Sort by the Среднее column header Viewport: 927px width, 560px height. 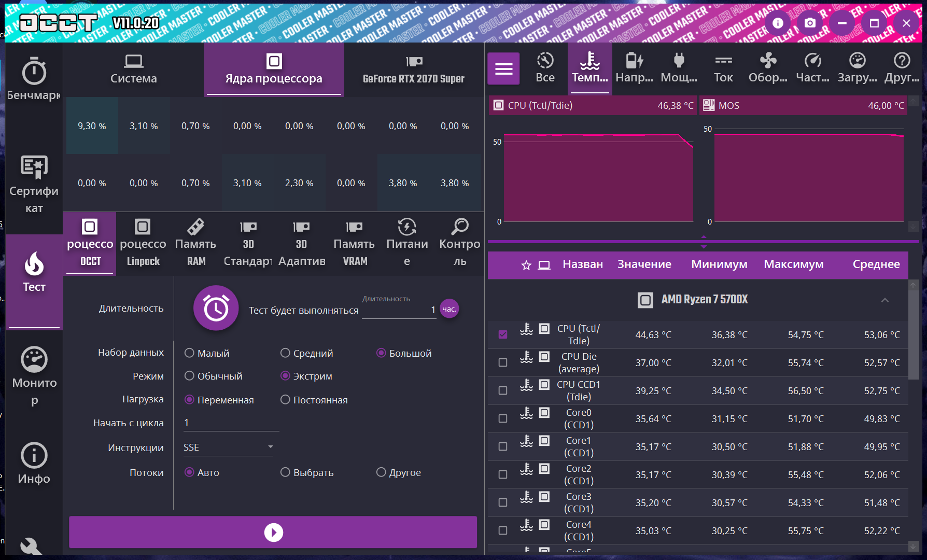coord(876,264)
